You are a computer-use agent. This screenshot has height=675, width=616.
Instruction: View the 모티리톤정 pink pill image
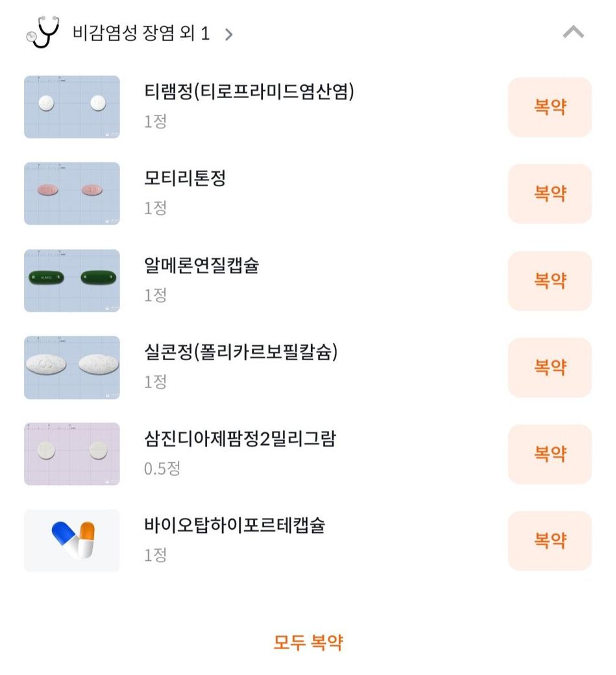coord(72,193)
